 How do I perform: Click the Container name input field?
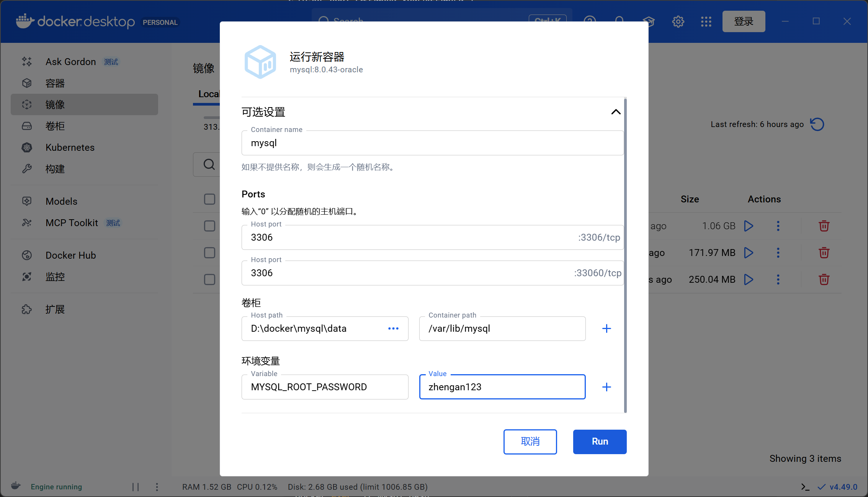point(432,143)
